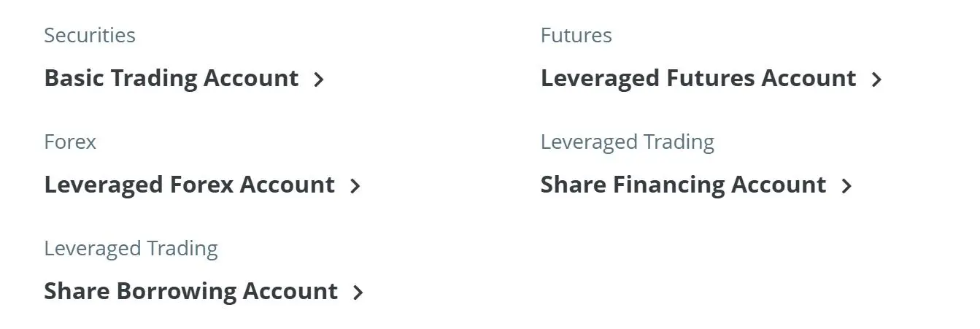This screenshot has width=980, height=329.
Task: Click the word Futures in the bold account title
Action: [711, 78]
